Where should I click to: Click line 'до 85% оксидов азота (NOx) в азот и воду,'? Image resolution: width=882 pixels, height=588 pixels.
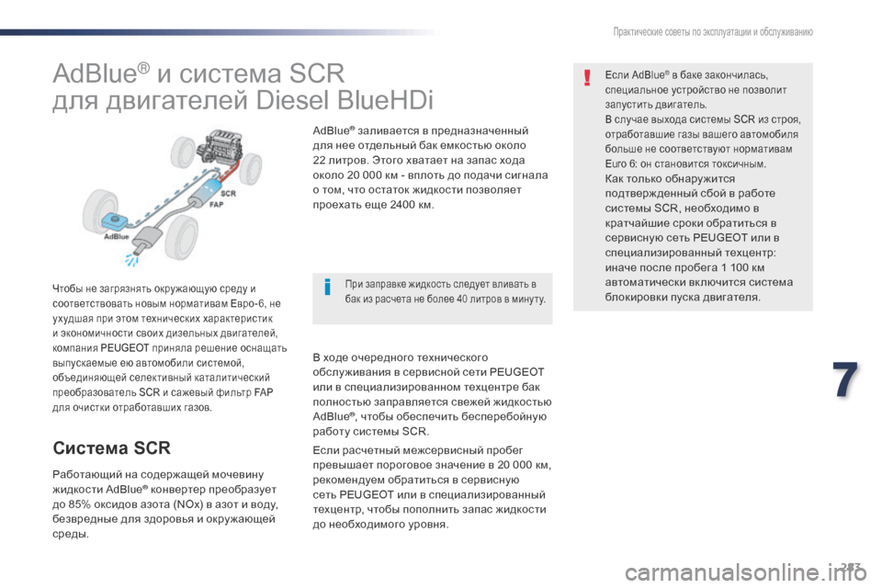(165, 504)
